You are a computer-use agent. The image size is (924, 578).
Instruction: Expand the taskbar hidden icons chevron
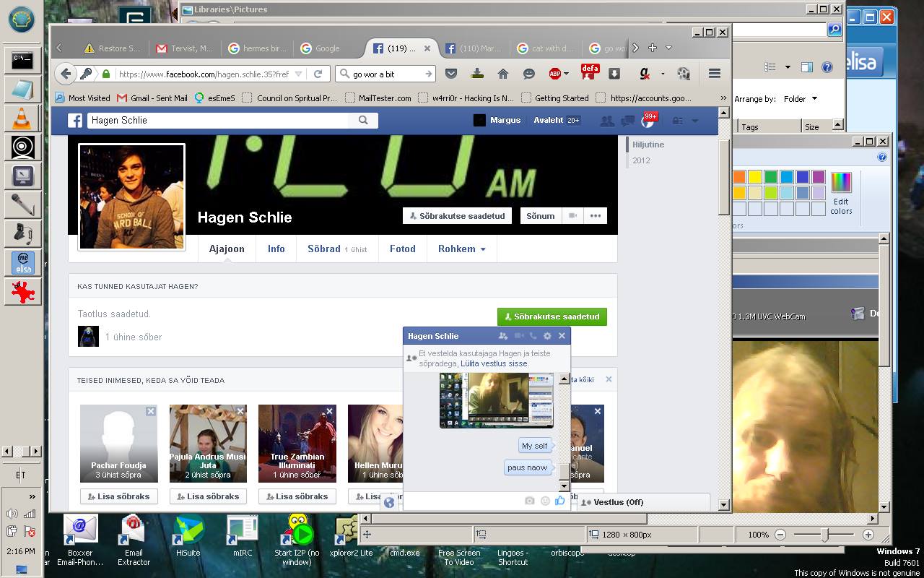[32, 496]
